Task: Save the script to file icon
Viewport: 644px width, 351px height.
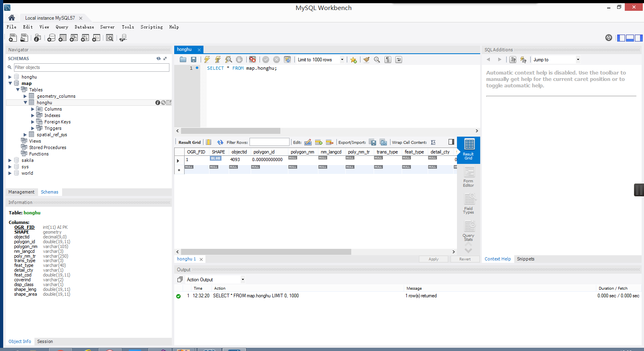Action: [193, 59]
